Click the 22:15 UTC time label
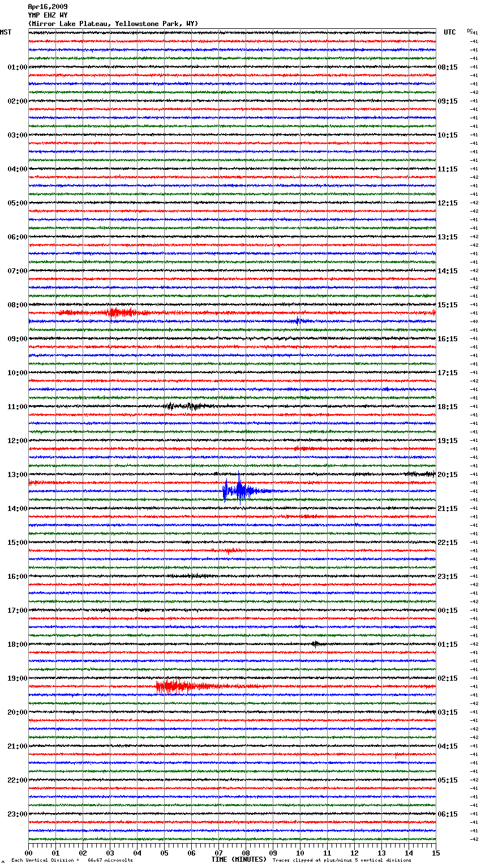 tap(448, 543)
